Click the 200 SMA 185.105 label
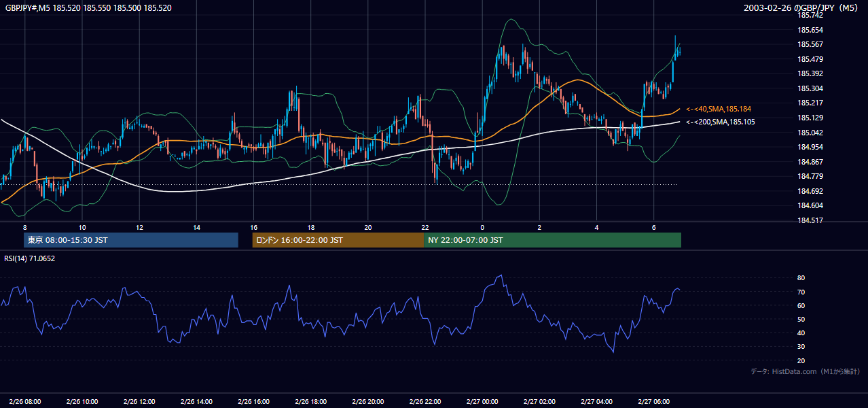The image size is (868, 408). click(720, 122)
